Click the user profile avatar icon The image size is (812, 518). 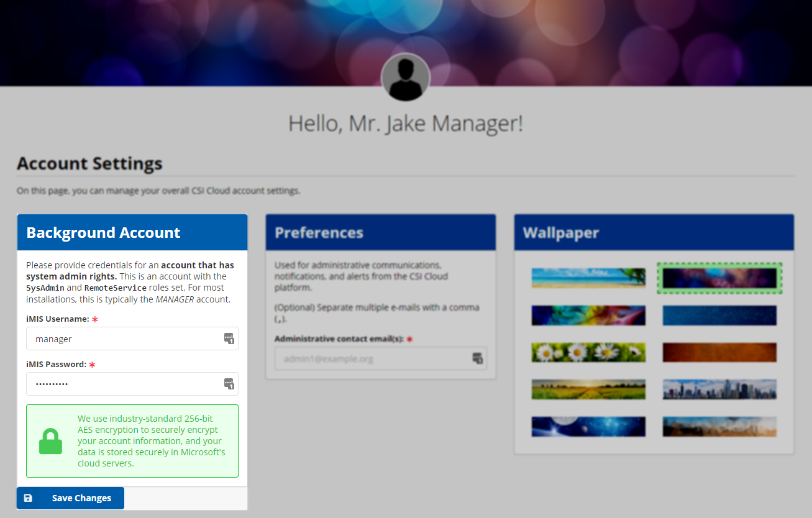point(406,77)
